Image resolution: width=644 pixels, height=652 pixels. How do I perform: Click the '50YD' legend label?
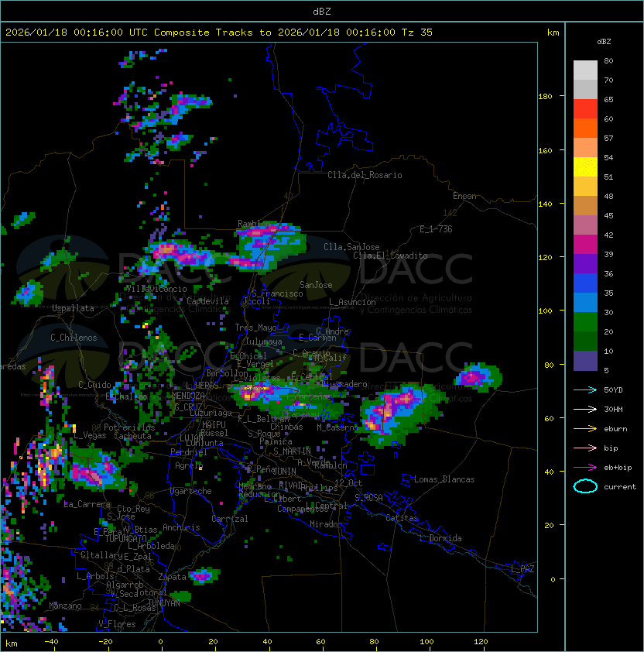[613, 390]
